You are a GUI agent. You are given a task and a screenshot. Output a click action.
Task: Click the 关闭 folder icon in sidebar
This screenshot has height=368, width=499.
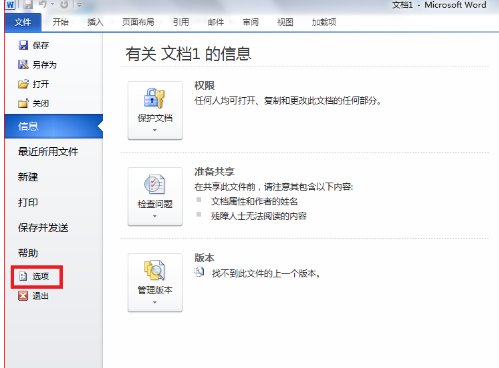(x=23, y=103)
